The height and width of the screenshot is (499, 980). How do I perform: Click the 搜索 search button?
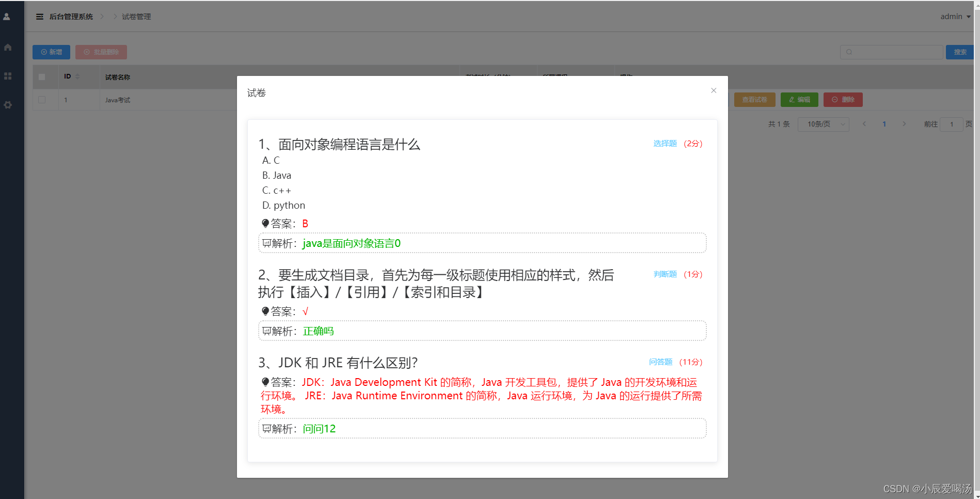click(x=960, y=52)
